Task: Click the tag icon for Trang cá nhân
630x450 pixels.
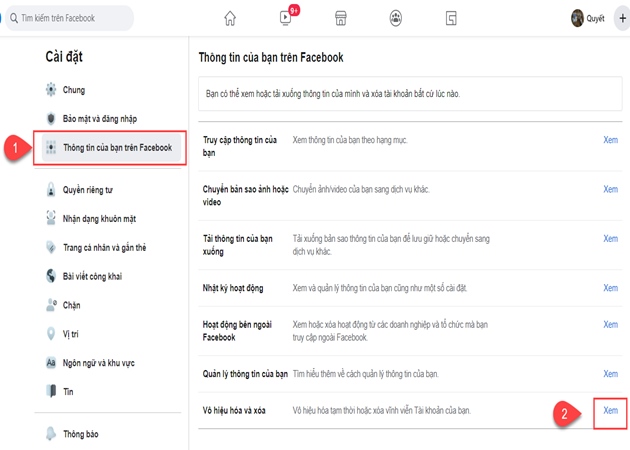Action: (51, 247)
